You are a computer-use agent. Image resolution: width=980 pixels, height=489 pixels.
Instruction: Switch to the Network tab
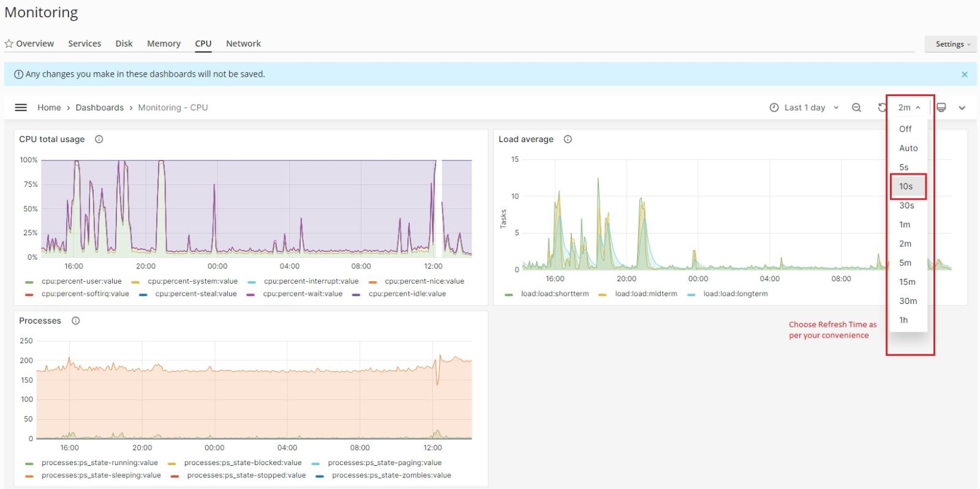(243, 44)
